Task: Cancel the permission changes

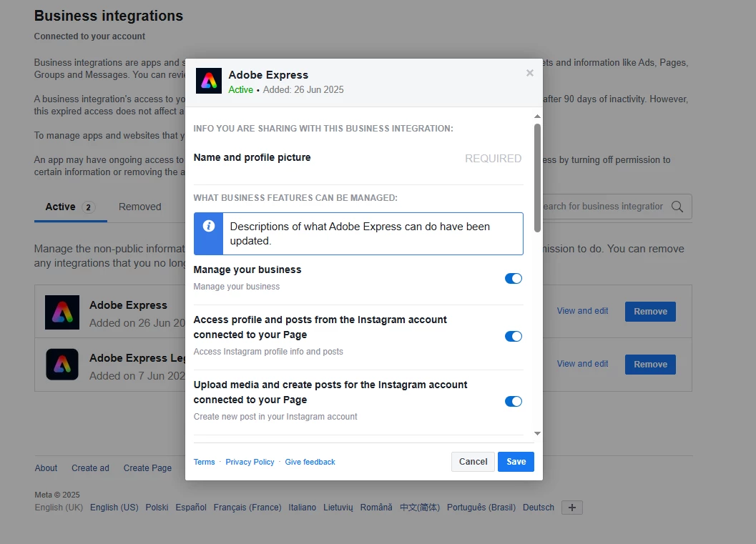Action: point(473,462)
